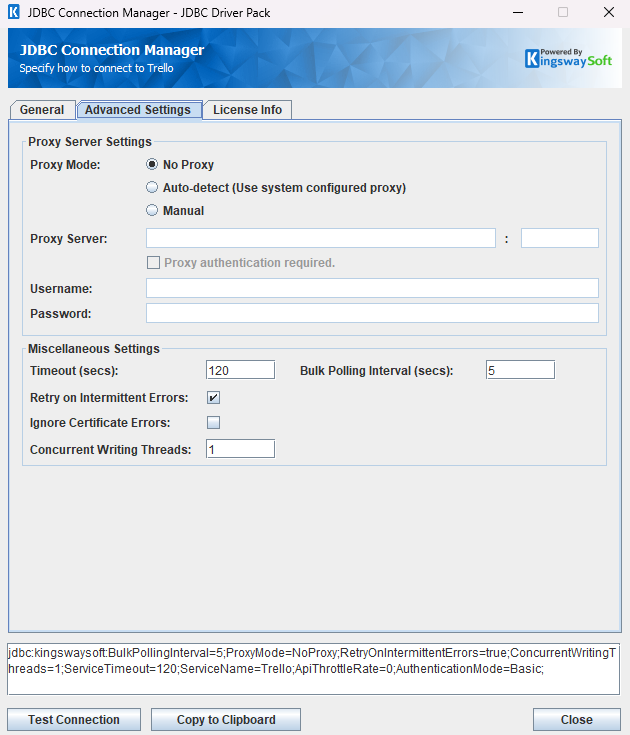The image size is (630, 735).
Task: Click the KingswaySoft logo in banner
Action: tap(568, 59)
